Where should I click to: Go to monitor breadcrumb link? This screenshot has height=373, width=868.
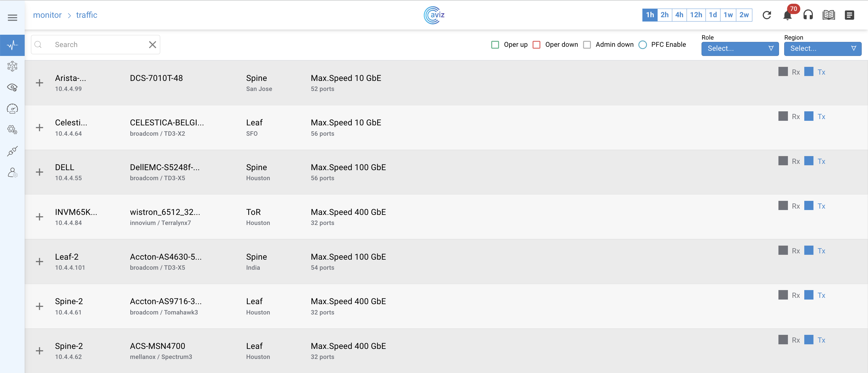47,15
